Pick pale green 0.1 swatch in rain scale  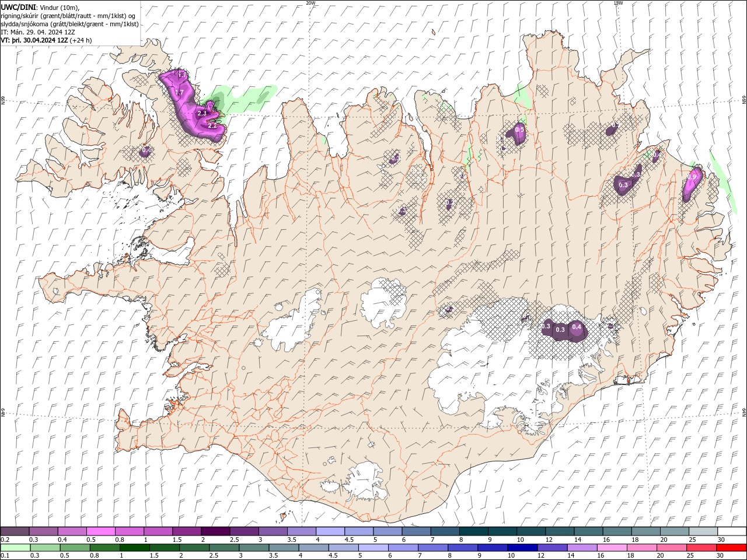pos(15,548)
